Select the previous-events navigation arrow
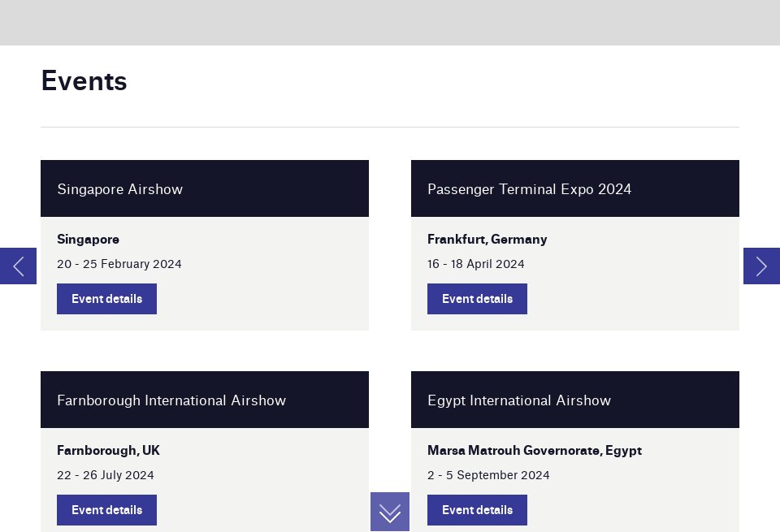 coord(18,266)
